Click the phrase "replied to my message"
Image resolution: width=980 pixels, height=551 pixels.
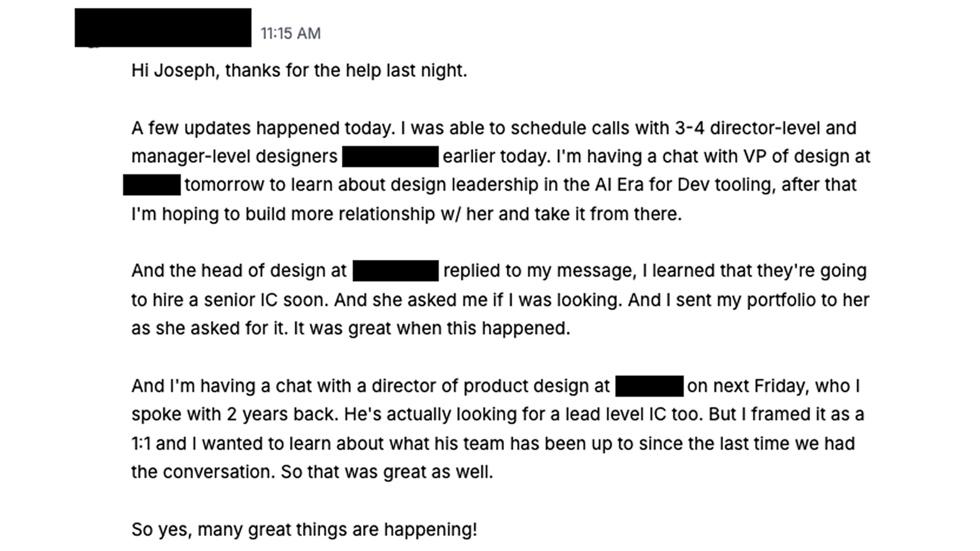pyautogui.click(x=538, y=271)
